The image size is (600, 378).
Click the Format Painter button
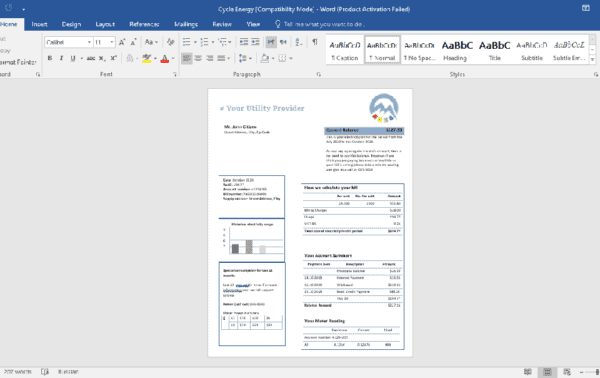click(17, 62)
